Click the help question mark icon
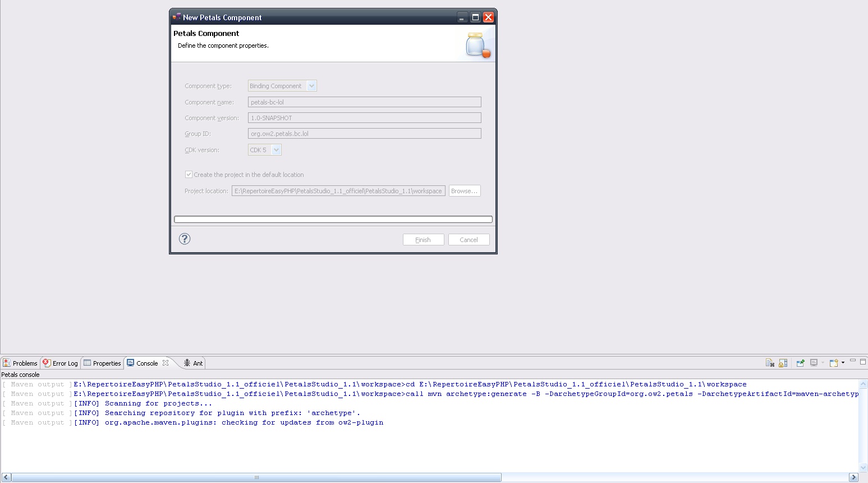Screen dimensions: 868x483 [x=185, y=239]
